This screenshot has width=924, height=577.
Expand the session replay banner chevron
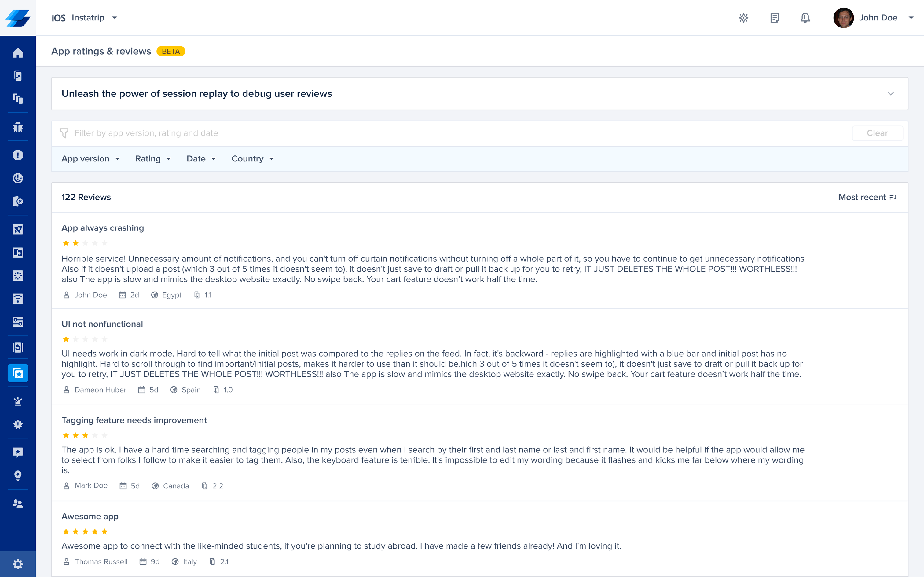point(890,93)
